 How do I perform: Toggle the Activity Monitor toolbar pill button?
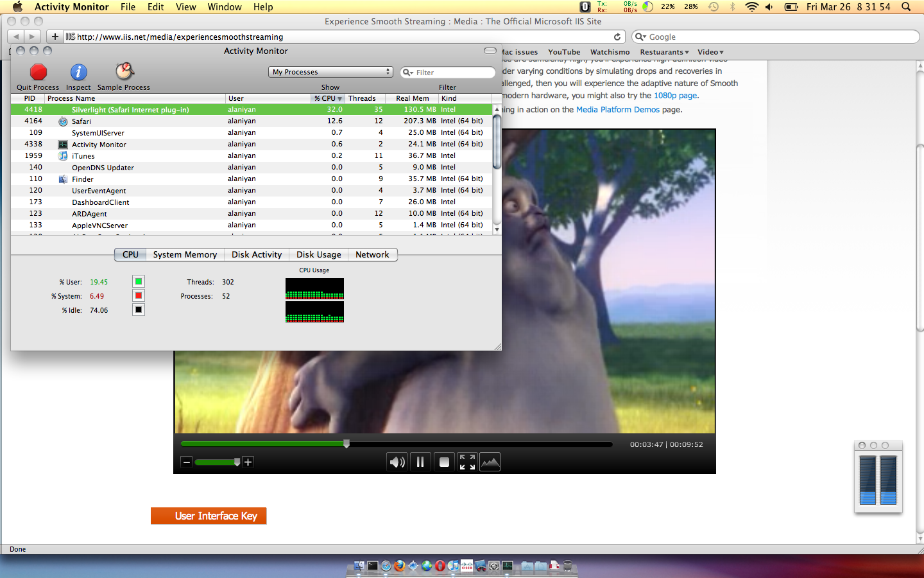pos(490,51)
